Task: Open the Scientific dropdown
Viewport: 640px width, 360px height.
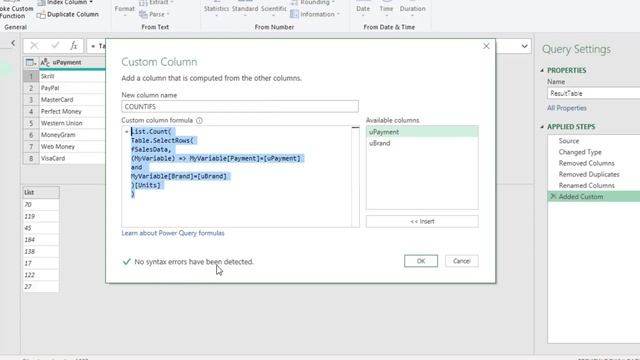Action: click(273, 10)
